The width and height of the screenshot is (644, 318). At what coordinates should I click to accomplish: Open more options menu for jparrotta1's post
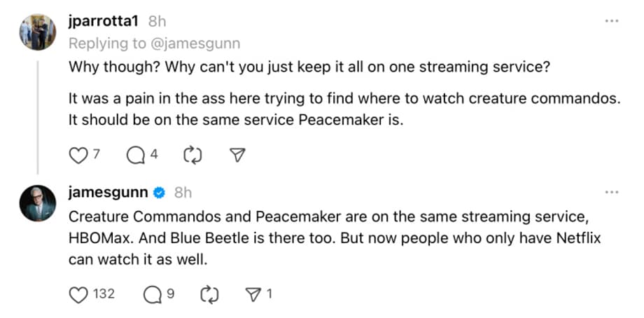tap(612, 21)
